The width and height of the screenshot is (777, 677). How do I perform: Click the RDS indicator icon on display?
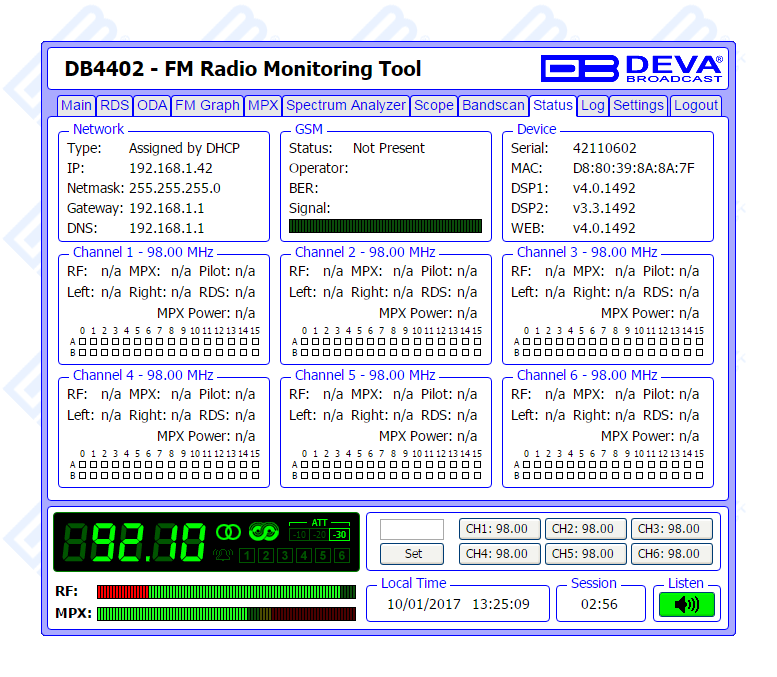[x=264, y=531]
